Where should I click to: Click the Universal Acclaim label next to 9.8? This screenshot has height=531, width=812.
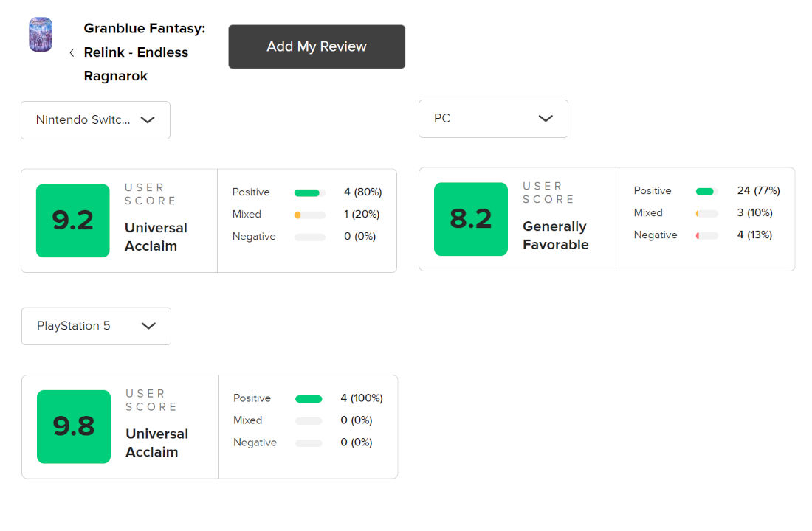click(157, 443)
